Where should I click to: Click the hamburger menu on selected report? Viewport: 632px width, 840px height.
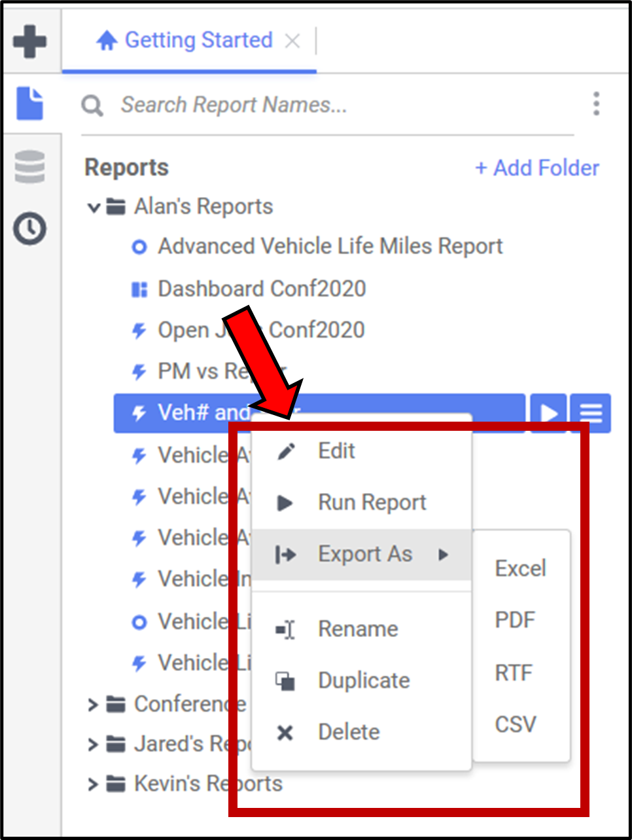pos(590,413)
